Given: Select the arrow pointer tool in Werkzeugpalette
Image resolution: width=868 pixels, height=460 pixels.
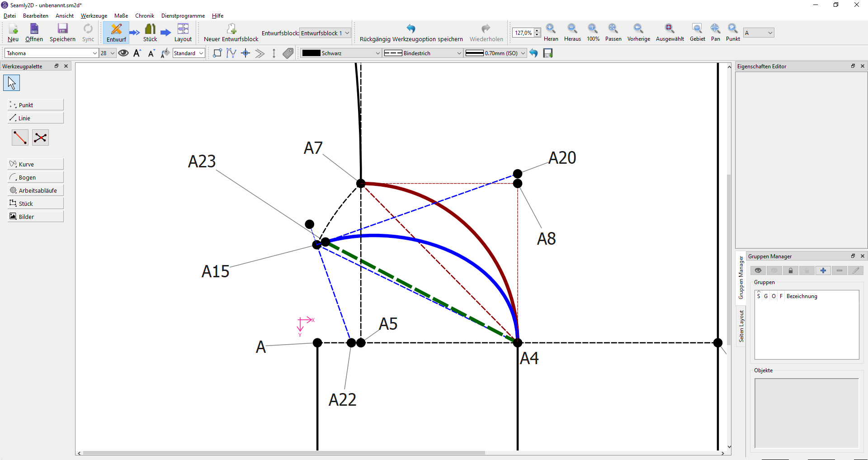Looking at the screenshot, I should coord(12,83).
